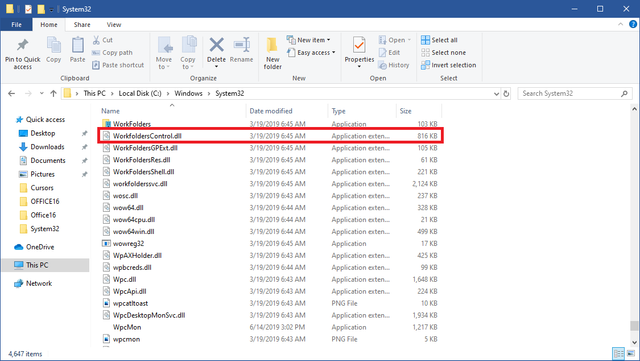This screenshot has height=361, width=640.
Task: Select wowreg32 application
Action: 270,243
